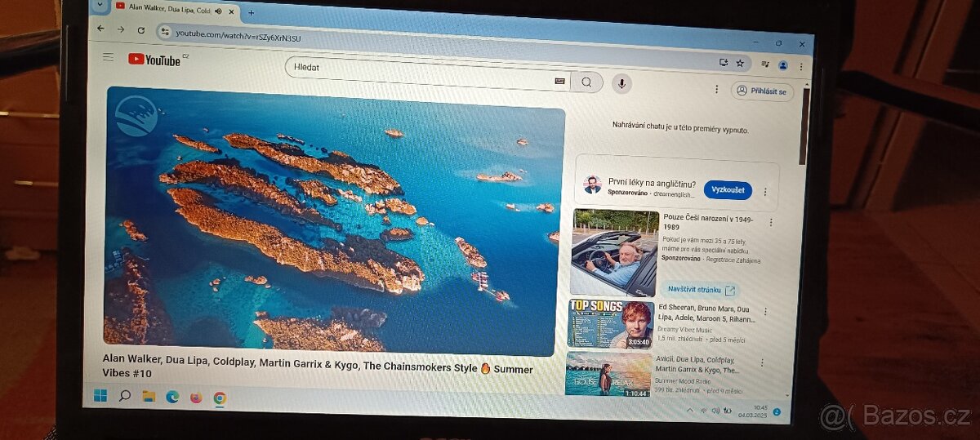Install app icon in address bar
The width and height of the screenshot is (980, 440).
coord(723,62)
